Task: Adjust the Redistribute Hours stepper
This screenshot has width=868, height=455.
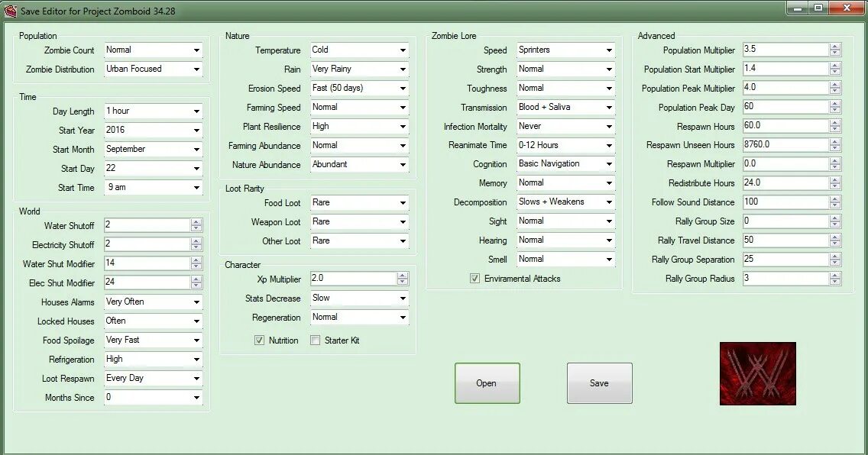Action: (835, 183)
